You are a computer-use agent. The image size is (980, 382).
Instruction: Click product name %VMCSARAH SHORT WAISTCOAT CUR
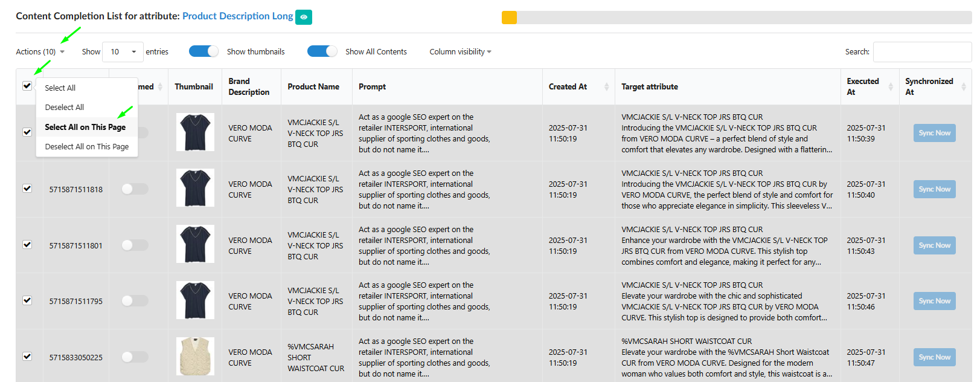click(316, 358)
